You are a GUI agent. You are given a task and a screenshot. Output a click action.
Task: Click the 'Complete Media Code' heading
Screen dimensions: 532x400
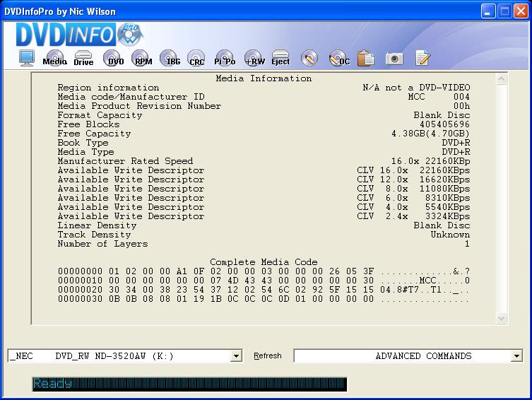pyautogui.click(x=264, y=262)
